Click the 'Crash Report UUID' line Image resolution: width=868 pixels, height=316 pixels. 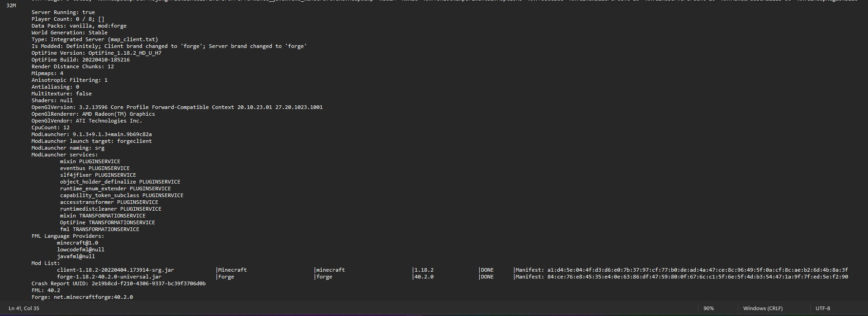tap(118, 283)
